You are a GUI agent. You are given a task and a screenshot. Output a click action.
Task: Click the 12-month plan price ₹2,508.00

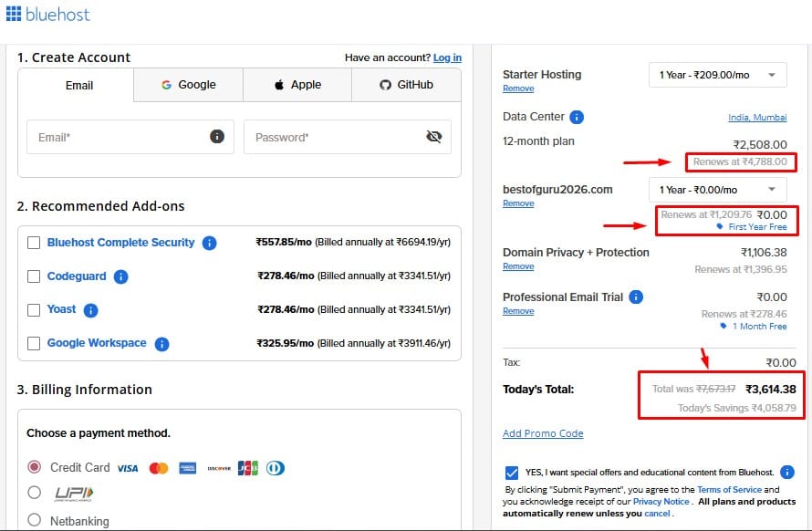pos(760,144)
